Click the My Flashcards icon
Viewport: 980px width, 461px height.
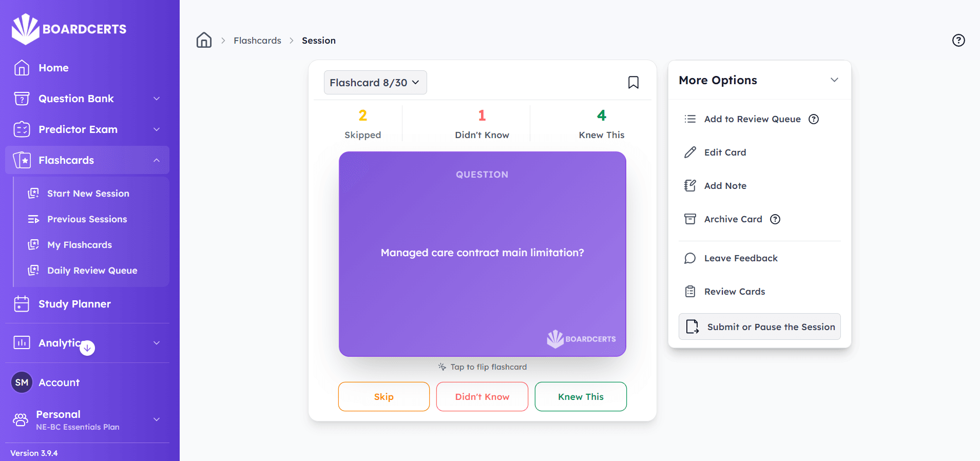33,245
